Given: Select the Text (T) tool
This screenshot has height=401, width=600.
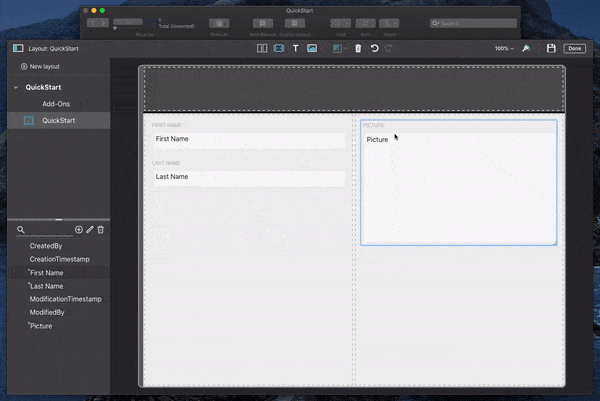Looking at the screenshot, I should point(295,48).
